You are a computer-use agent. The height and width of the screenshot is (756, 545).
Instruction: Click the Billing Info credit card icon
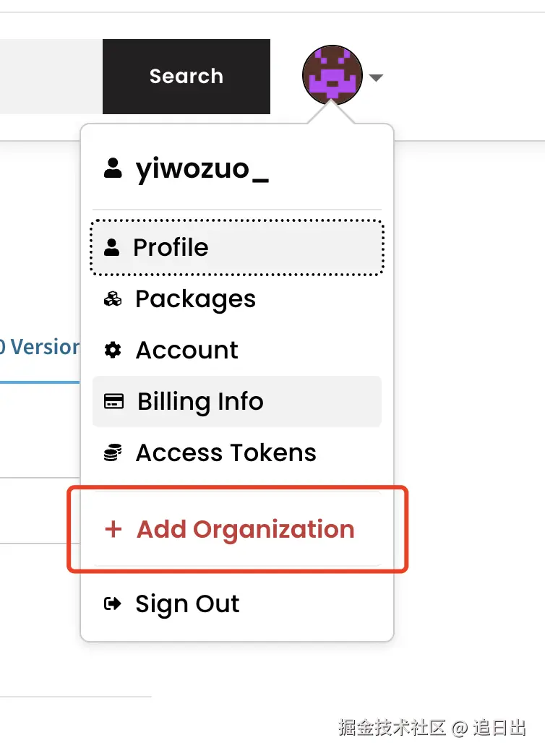click(x=113, y=402)
